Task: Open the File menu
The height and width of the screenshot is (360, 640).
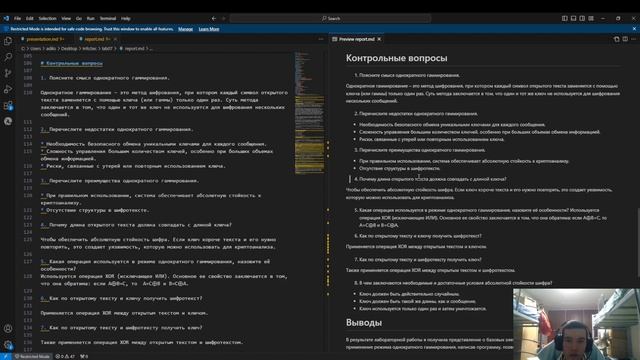Action: pos(17,18)
